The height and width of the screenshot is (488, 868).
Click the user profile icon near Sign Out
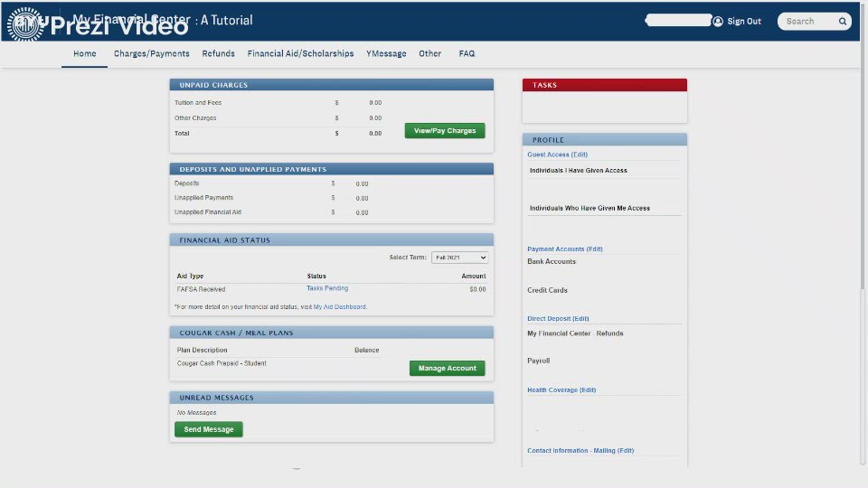click(x=718, y=22)
